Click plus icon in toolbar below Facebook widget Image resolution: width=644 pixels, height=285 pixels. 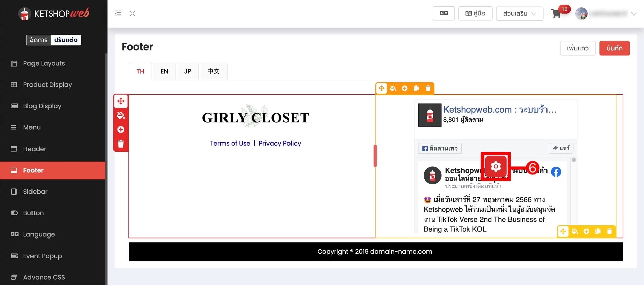click(586, 231)
